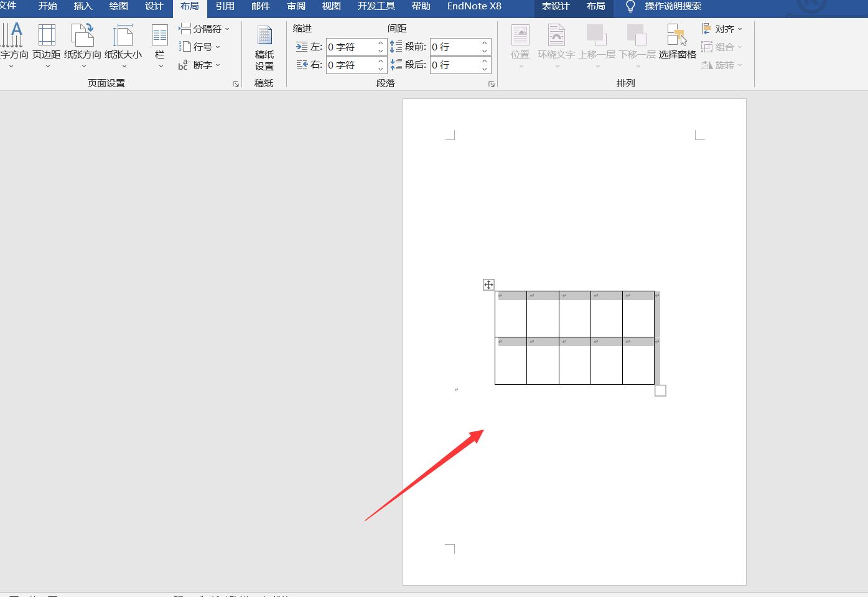The width and height of the screenshot is (868, 597).
Task: Open the Line Numbers (行号) dropdown
Action: pos(200,47)
